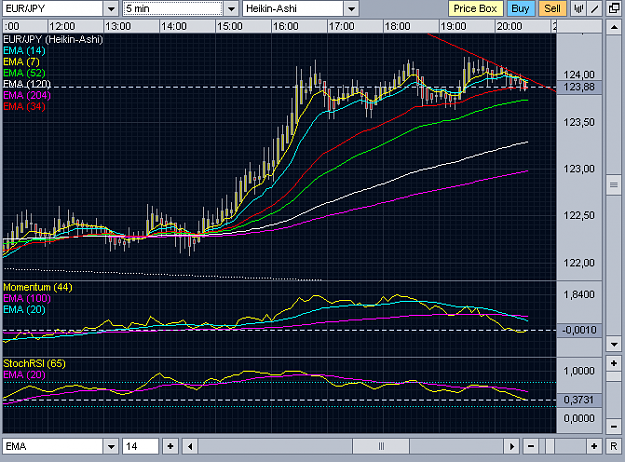Click the 122,00 price axis label
Viewport: 625px width, 462px height.
(x=579, y=263)
